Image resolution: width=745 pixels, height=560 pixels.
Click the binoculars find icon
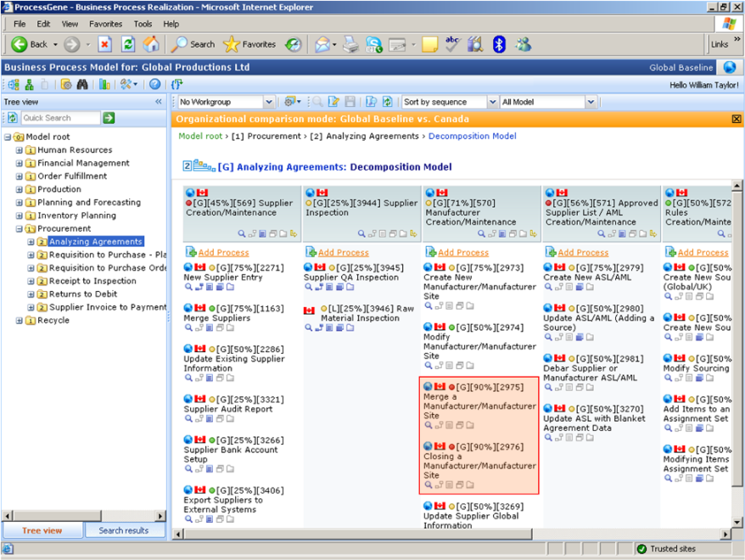[x=82, y=85]
